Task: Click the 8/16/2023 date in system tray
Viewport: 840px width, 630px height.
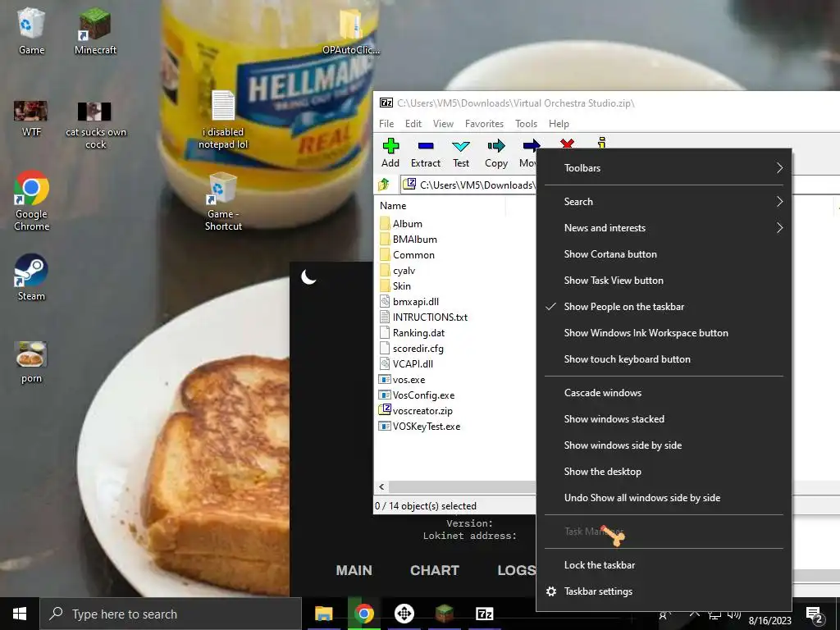Action: tap(769, 621)
